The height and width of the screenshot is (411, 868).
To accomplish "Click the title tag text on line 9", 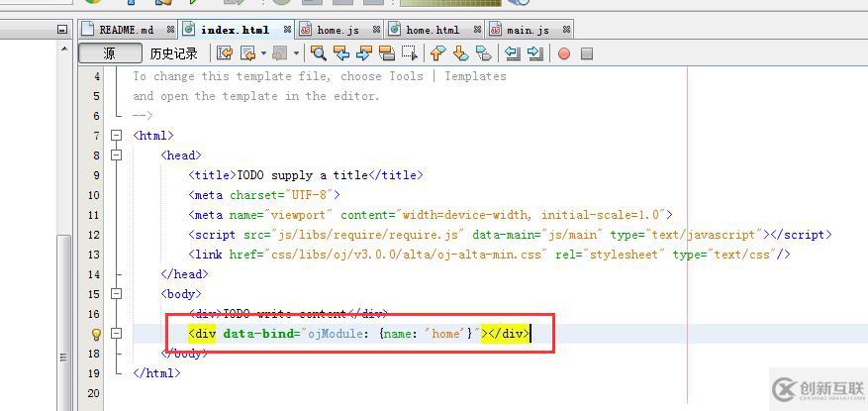I will pyautogui.click(x=306, y=175).
